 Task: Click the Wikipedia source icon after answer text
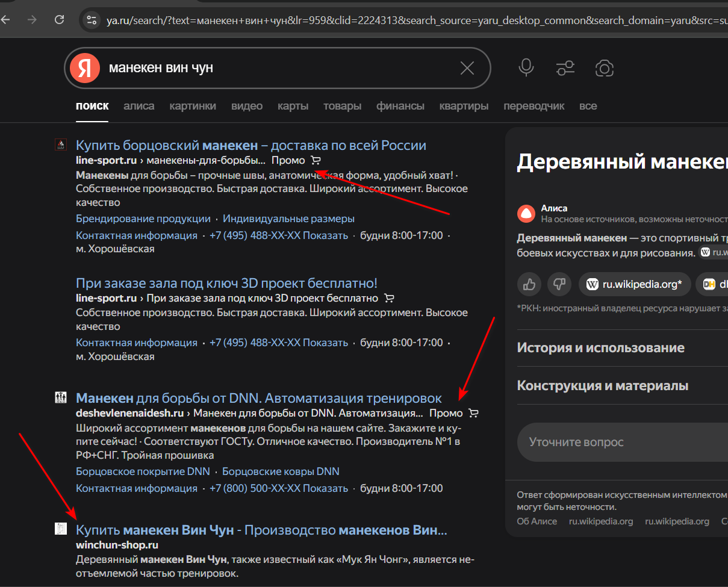click(705, 253)
